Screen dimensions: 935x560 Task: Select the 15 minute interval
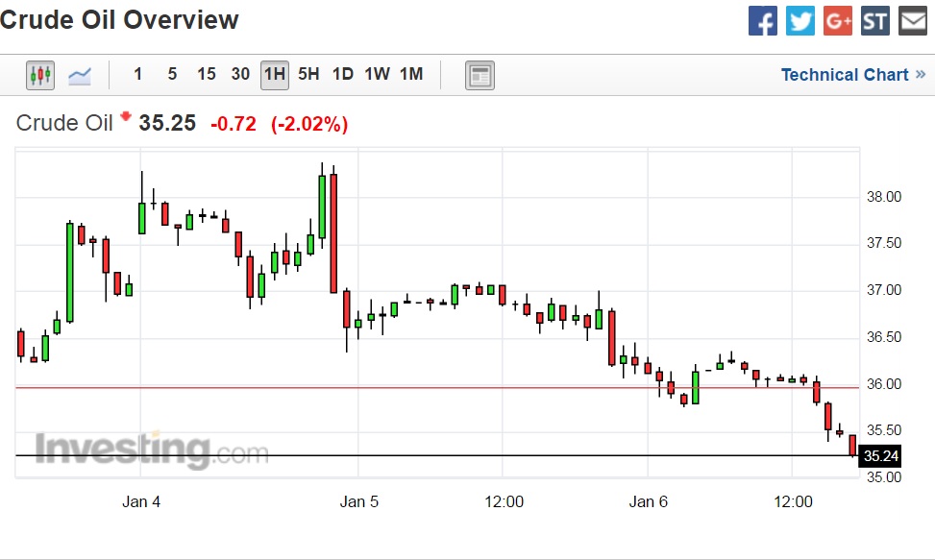(207, 74)
